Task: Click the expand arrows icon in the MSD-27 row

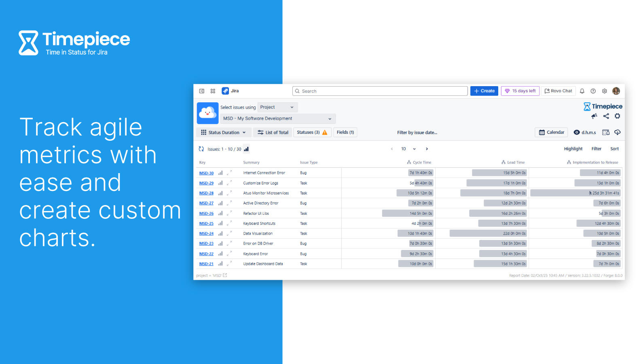Action: coord(229,203)
